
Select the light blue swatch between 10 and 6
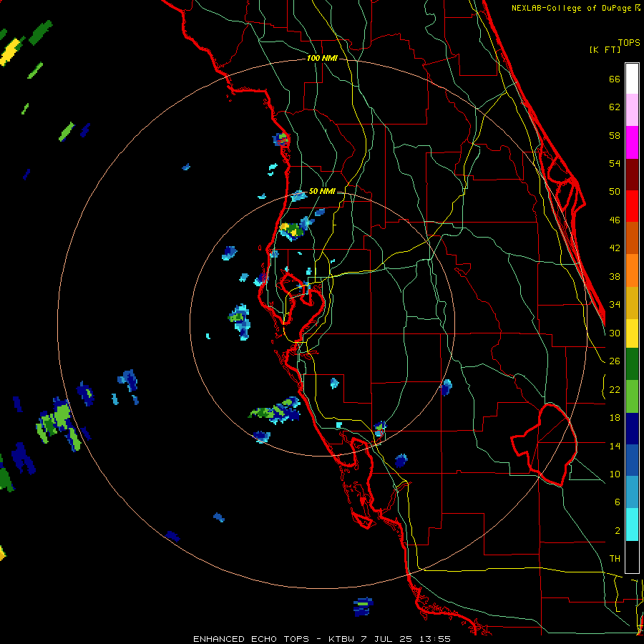coord(632,493)
